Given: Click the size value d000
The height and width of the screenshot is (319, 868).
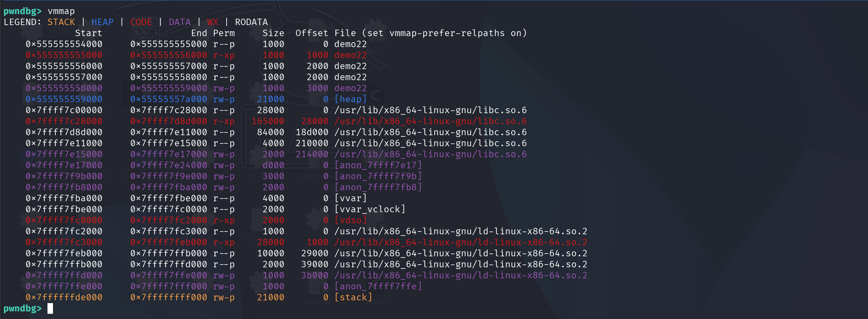Looking at the screenshot, I should pyautogui.click(x=273, y=165).
